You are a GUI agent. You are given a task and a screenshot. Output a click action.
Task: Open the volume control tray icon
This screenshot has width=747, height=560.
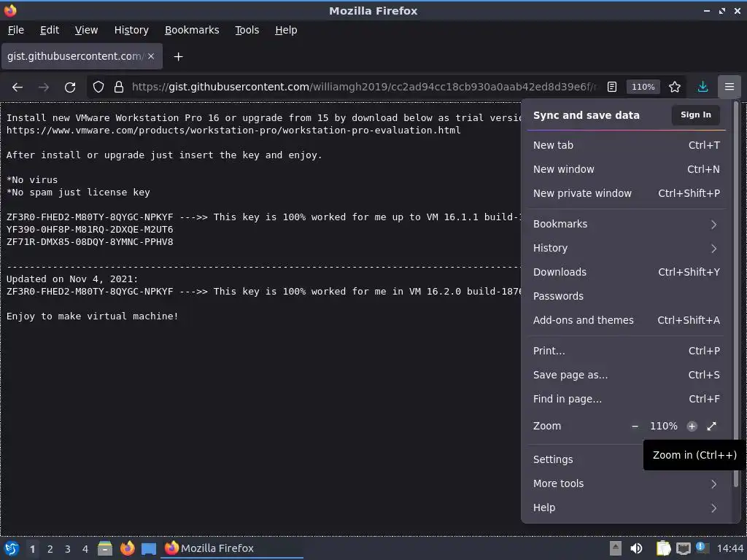tap(636, 548)
